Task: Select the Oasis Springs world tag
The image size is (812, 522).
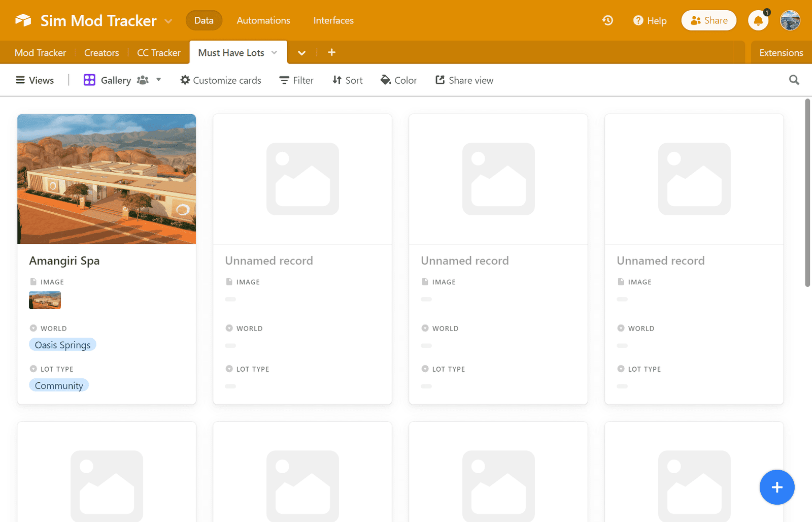Action: click(62, 345)
